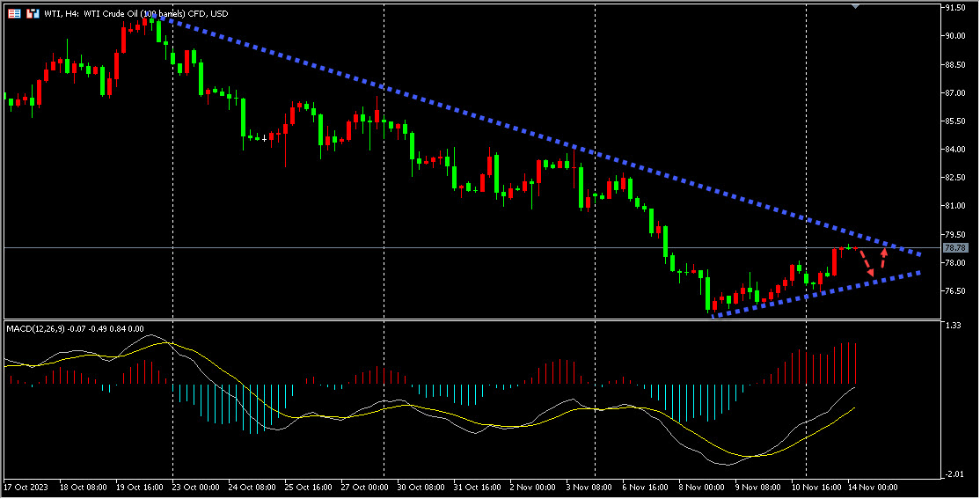The width and height of the screenshot is (980, 499).
Task: Select the lower blue dotted ascending trendline
Action: click(816, 294)
